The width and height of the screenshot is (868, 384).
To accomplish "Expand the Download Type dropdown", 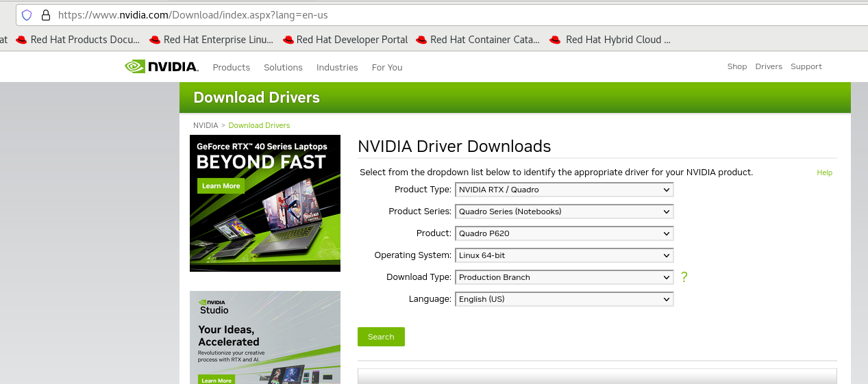I will [x=565, y=277].
